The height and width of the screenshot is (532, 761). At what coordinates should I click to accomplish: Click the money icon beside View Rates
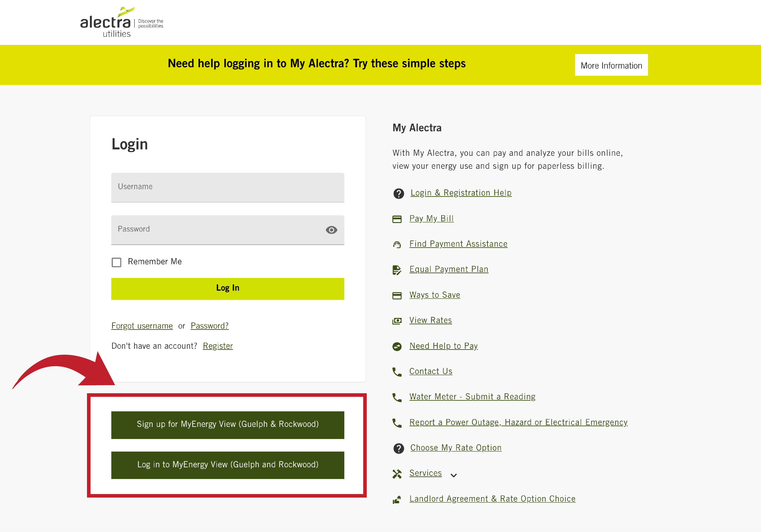click(397, 321)
